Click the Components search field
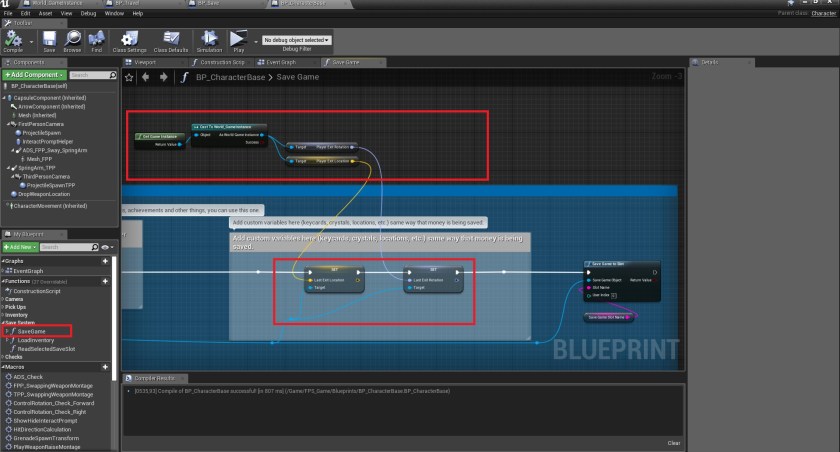The image size is (840, 452). click(x=92, y=75)
